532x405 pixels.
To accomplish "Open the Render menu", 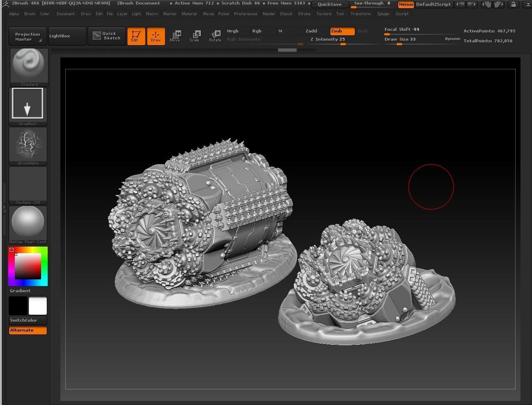I will (x=269, y=14).
